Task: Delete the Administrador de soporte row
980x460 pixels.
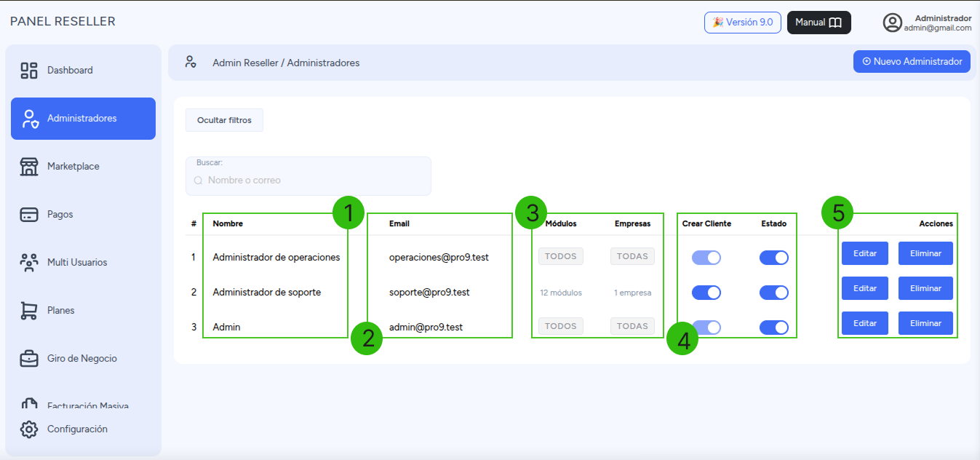Action: click(x=925, y=288)
